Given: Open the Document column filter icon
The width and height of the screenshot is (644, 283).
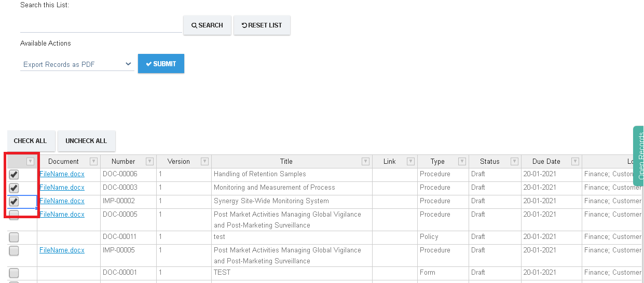Looking at the screenshot, I should pyautogui.click(x=93, y=161).
